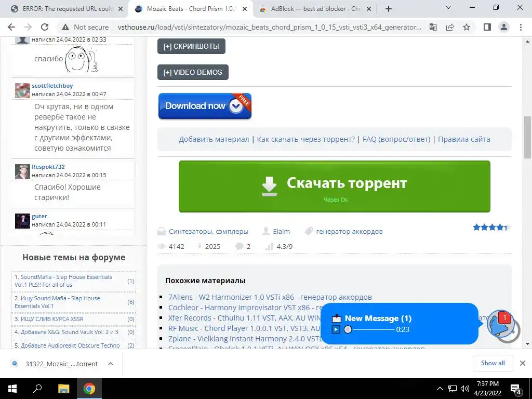Open a new tab with the plus icon
Viewport: 532px width, 399px height.
[x=389, y=9]
